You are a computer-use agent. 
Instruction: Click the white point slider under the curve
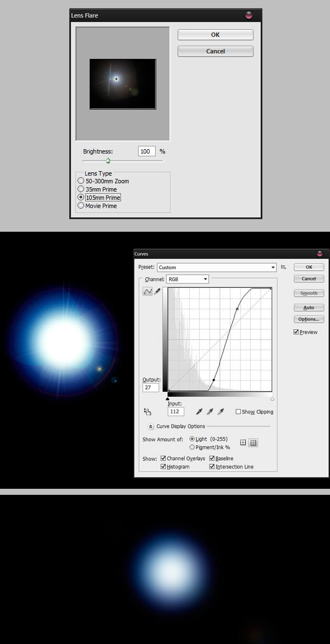click(x=273, y=399)
